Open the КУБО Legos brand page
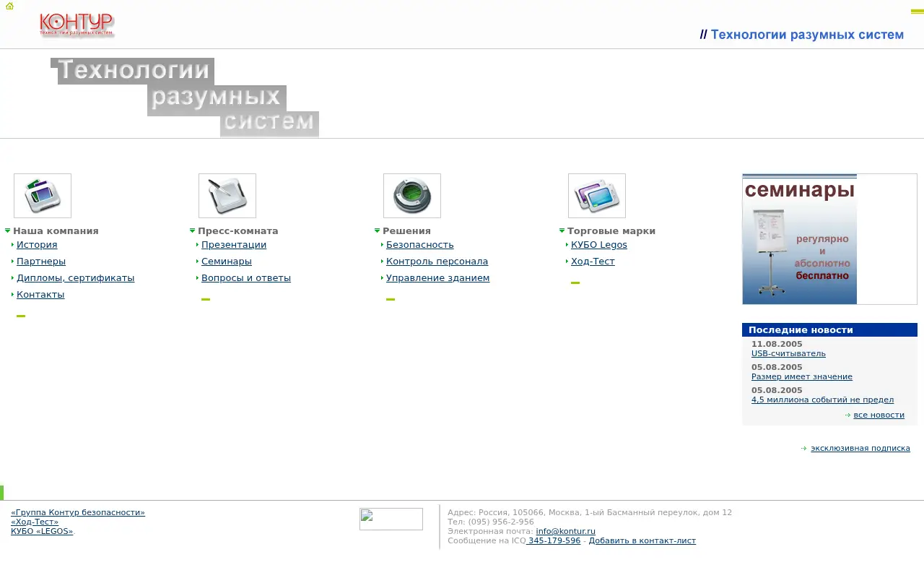Image resolution: width=924 pixels, height=578 pixels. (x=599, y=245)
